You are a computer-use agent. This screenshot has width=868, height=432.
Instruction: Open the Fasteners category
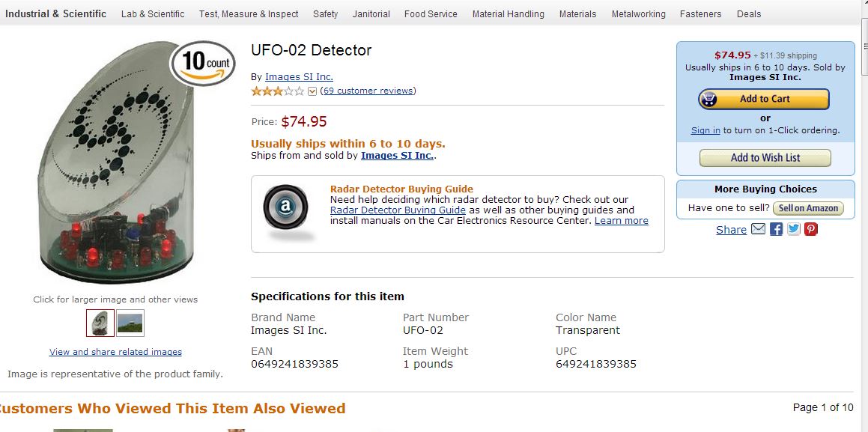[700, 14]
